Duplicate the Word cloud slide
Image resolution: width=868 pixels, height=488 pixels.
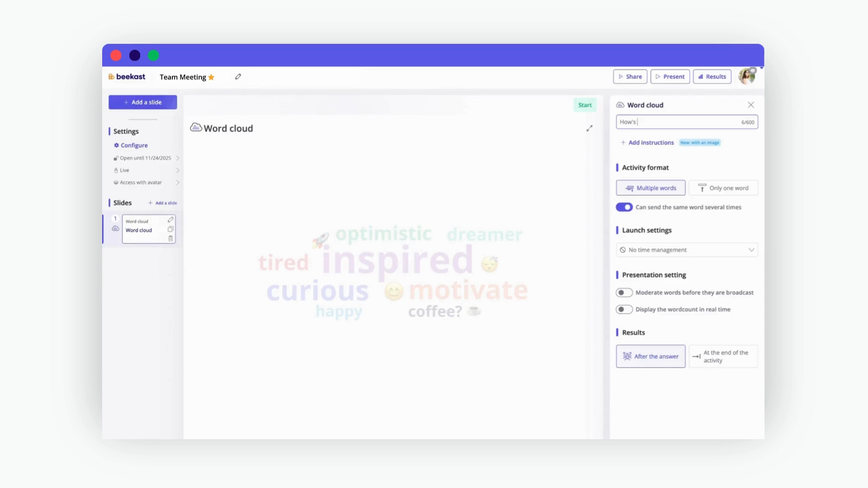click(170, 229)
